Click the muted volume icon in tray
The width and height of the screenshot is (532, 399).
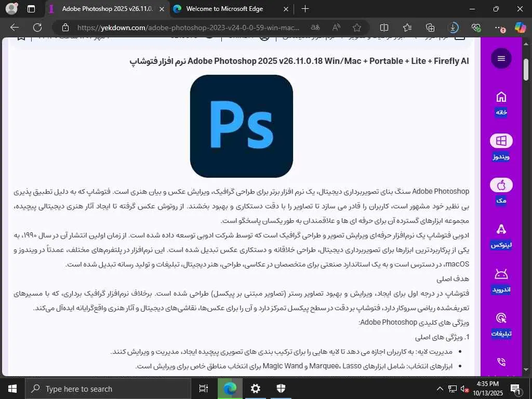pos(464,389)
